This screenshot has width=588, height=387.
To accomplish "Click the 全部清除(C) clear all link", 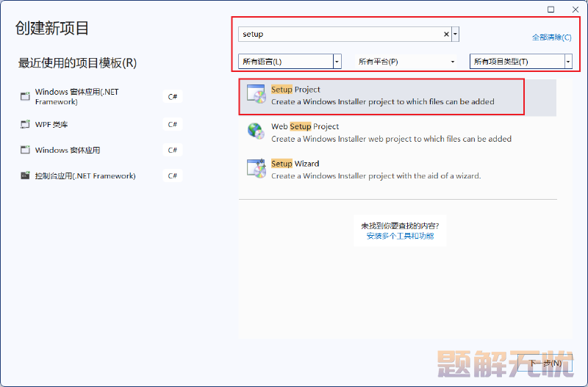I will pos(552,37).
